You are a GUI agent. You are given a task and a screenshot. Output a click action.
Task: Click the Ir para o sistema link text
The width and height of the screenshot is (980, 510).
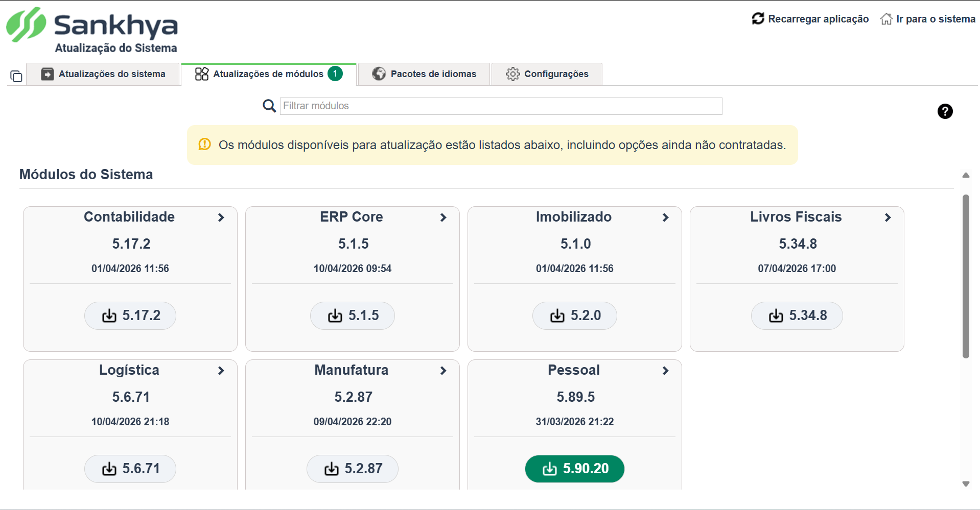[936, 19]
